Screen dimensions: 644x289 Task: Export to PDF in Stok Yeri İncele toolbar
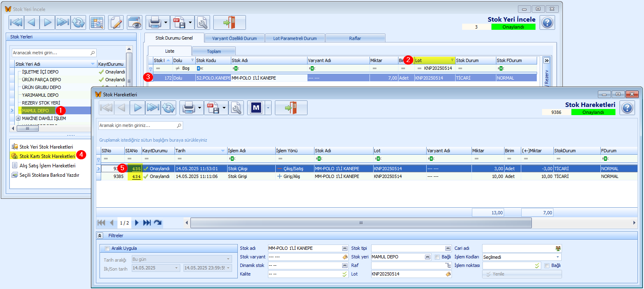[x=179, y=22]
